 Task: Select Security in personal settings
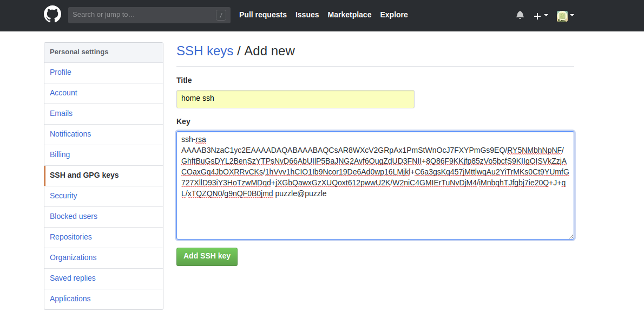click(63, 196)
